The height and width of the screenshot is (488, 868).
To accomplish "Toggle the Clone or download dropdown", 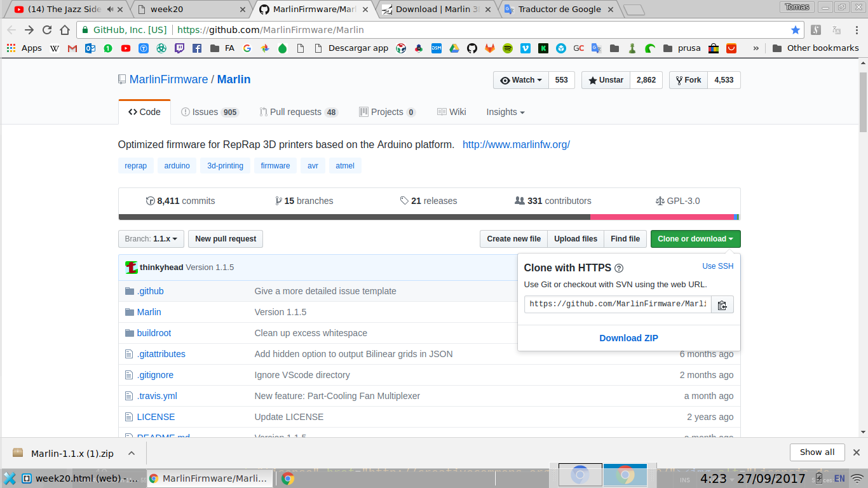I will pyautogui.click(x=695, y=239).
